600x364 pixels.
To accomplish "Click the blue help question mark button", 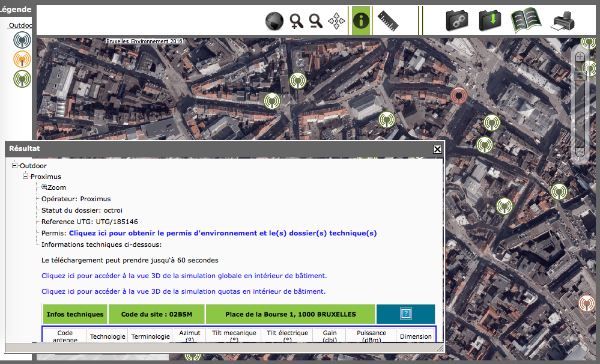I will pyautogui.click(x=405, y=314).
